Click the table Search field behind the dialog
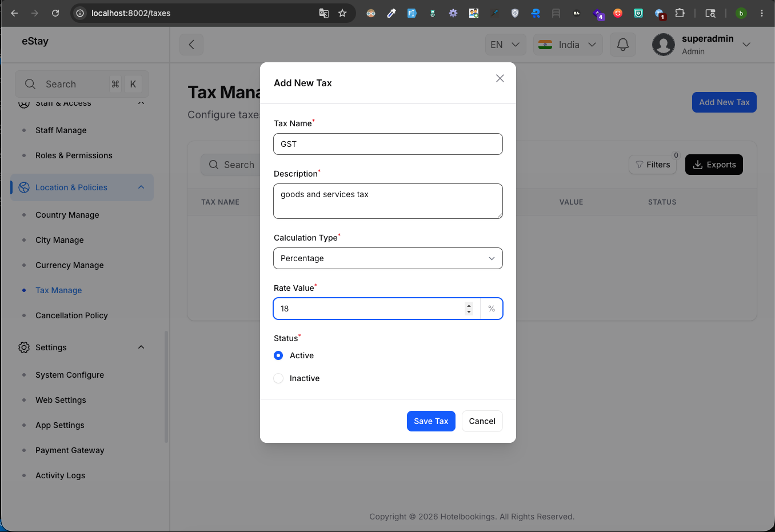775x532 pixels. click(230, 165)
